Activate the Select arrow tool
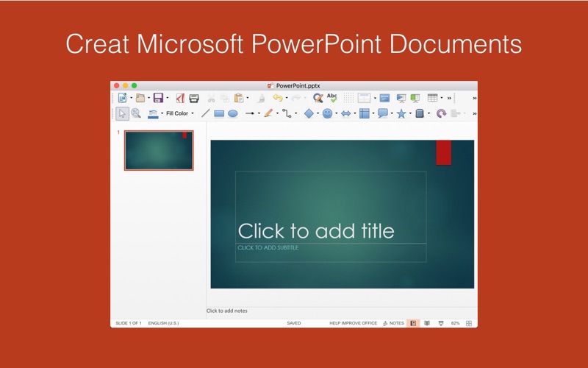Image resolution: width=588 pixels, height=368 pixels. [122, 113]
